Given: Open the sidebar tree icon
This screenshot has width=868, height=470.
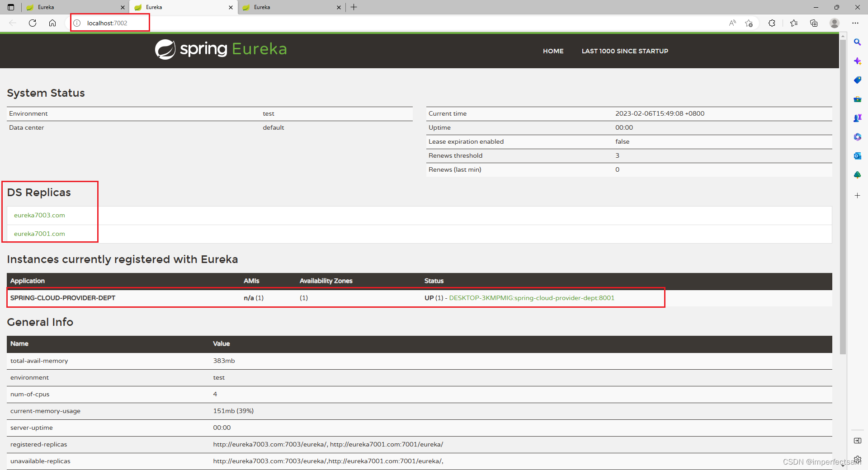Looking at the screenshot, I should click(857, 175).
